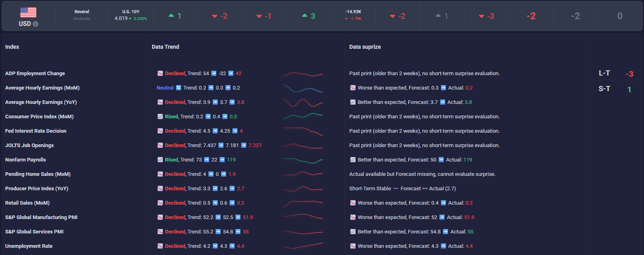Open the Fed Interest Rate Decision index

tap(36, 131)
